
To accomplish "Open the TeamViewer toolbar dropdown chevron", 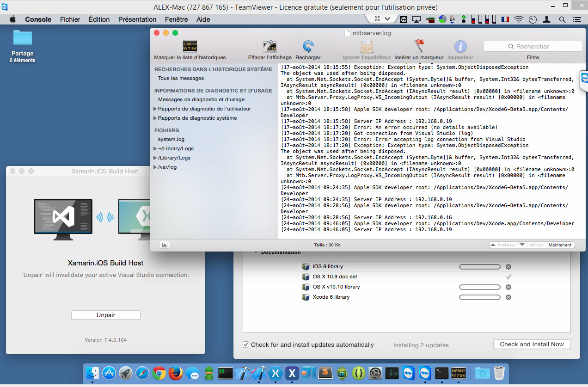I will point(388,18).
